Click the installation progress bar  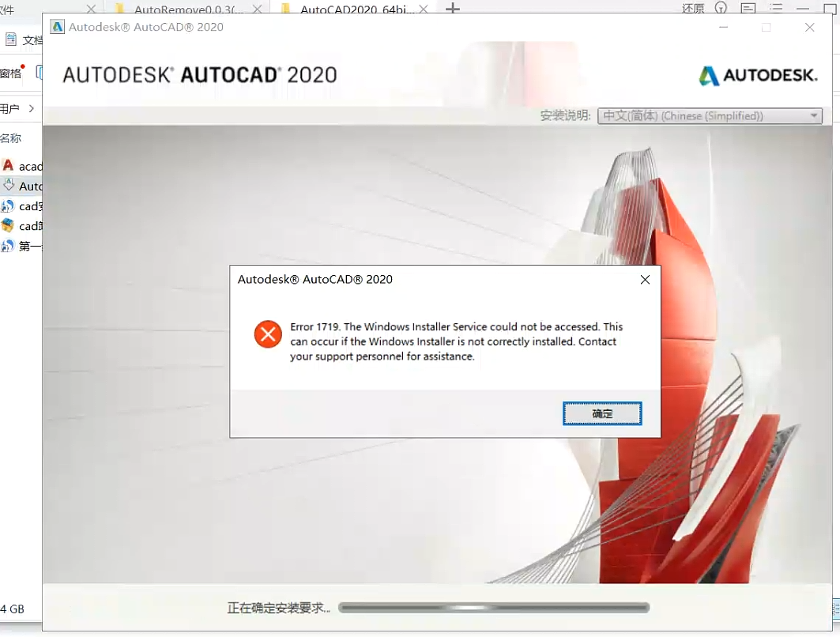click(493, 608)
